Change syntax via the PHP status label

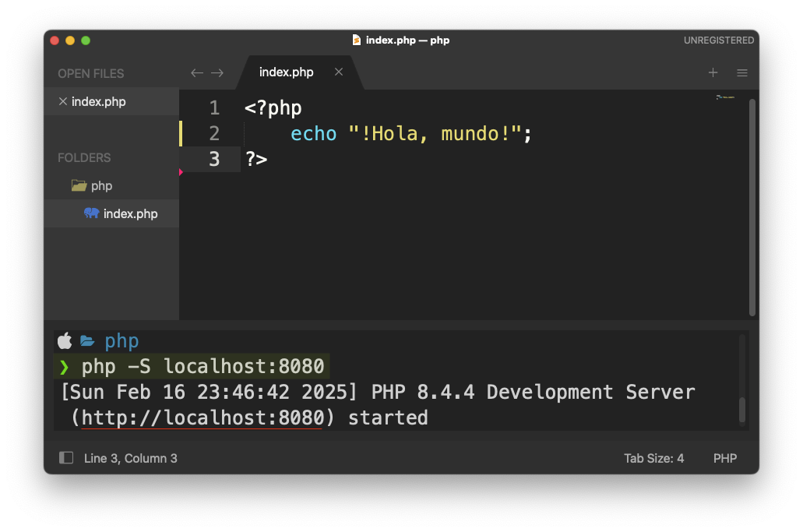(x=724, y=458)
